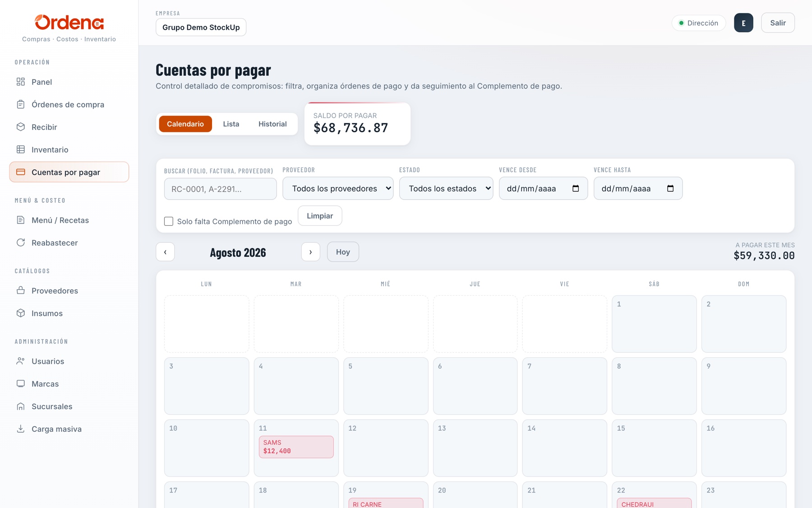
Task: Open the CHEDRAUI entry on day 22
Action: coord(654,503)
